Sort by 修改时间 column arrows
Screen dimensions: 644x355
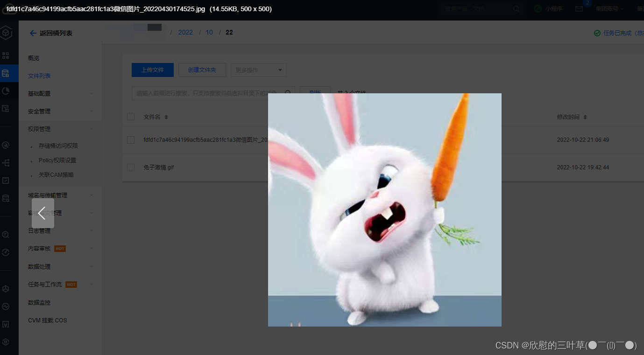(x=585, y=117)
